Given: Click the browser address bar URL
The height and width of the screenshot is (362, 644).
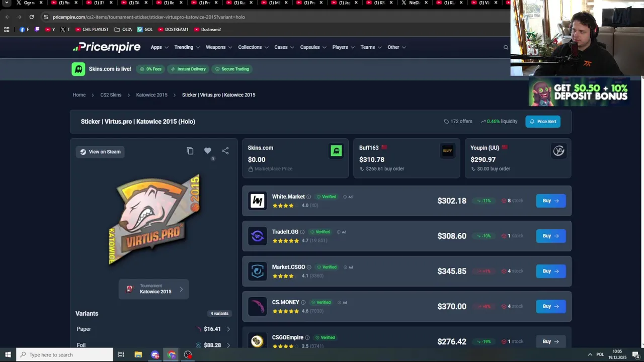Looking at the screenshot, I should [x=149, y=17].
